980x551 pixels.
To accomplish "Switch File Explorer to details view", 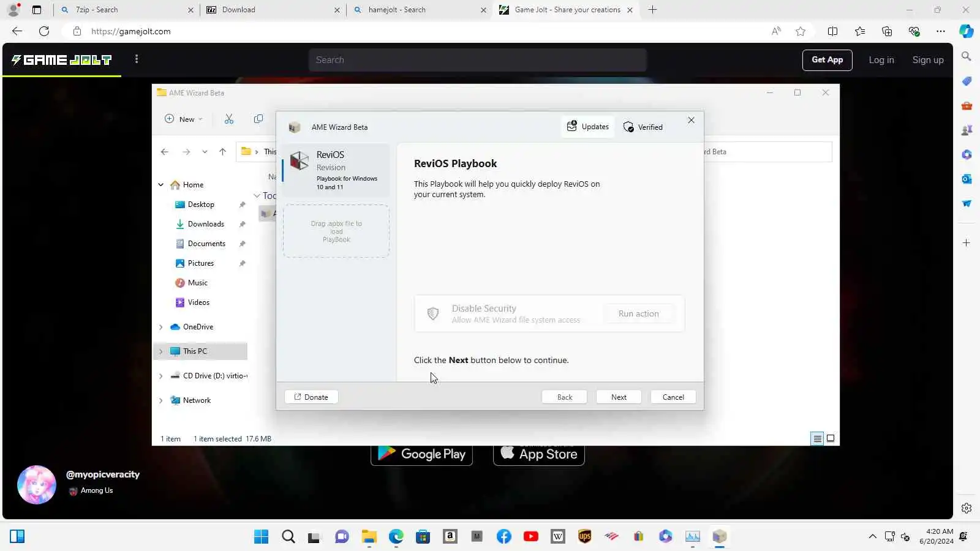I will pyautogui.click(x=817, y=438).
